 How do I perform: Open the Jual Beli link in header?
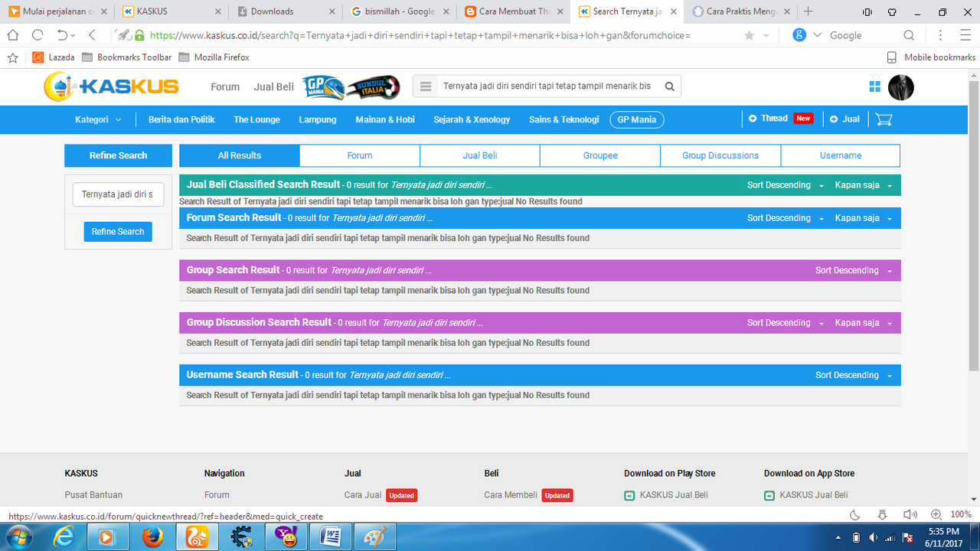[274, 86]
